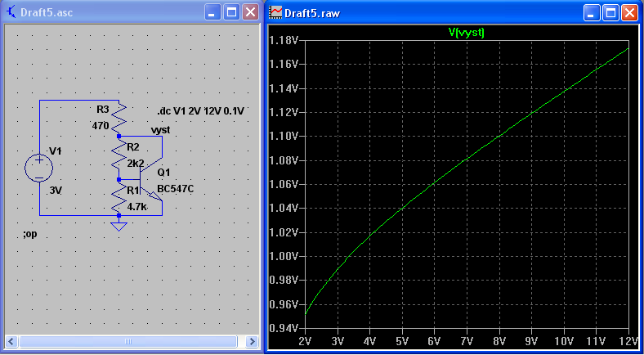Image resolution: width=644 pixels, height=355 pixels.
Task: Close the Draft5.raw plot window
Action: [x=628, y=14]
